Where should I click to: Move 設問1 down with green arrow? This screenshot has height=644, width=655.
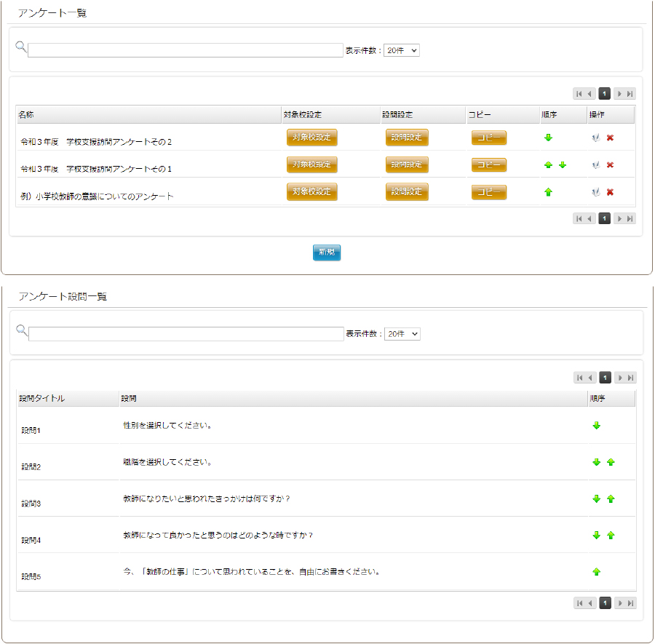coord(597,426)
